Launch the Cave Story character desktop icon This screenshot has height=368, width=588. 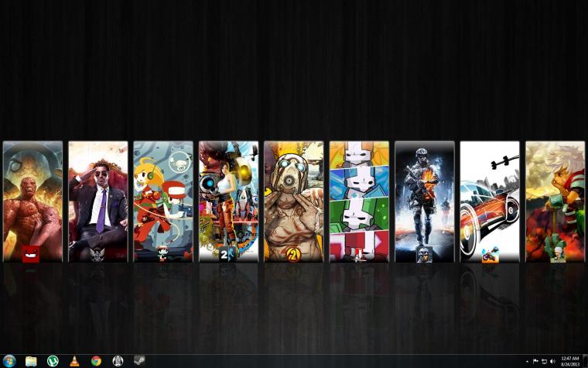click(162, 254)
